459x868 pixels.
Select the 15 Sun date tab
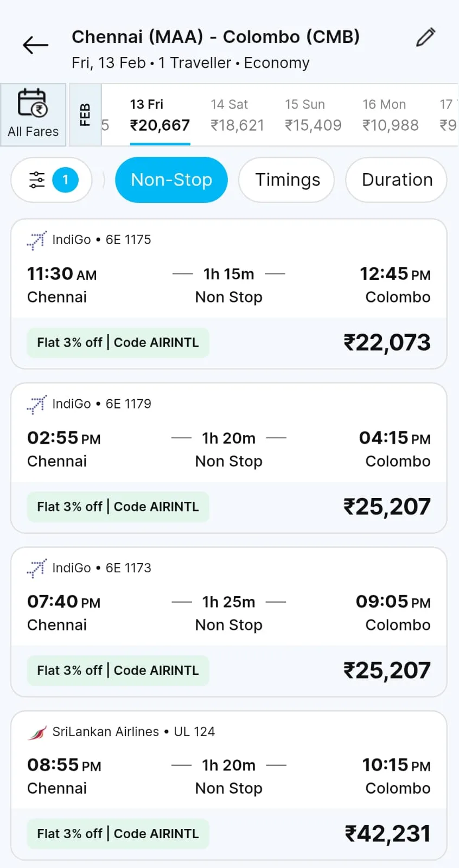point(313,115)
